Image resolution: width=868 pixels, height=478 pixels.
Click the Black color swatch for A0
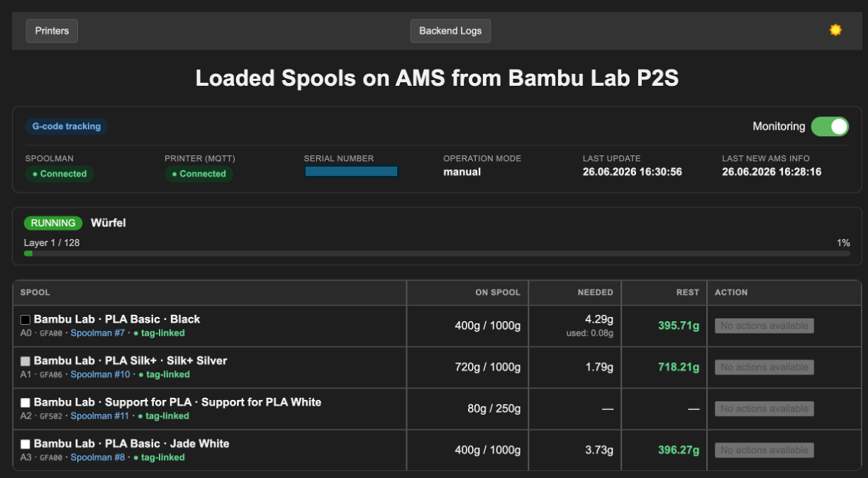point(26,320)
